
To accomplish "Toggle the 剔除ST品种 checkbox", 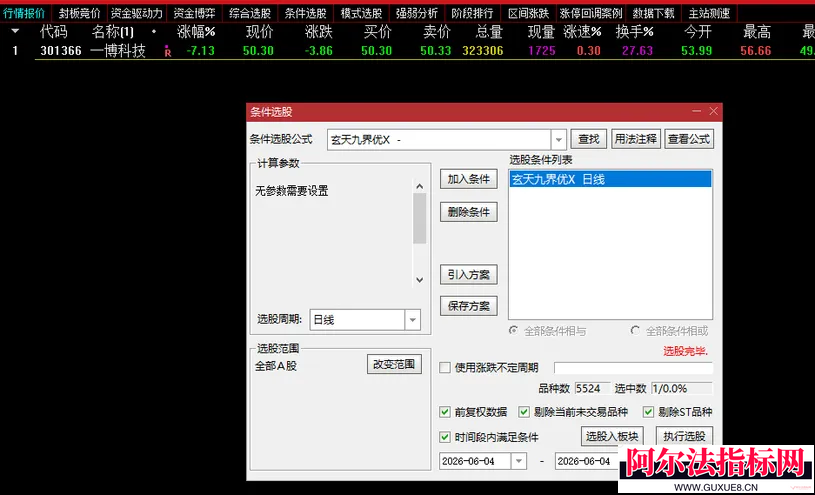I will [x=648, y=412].
